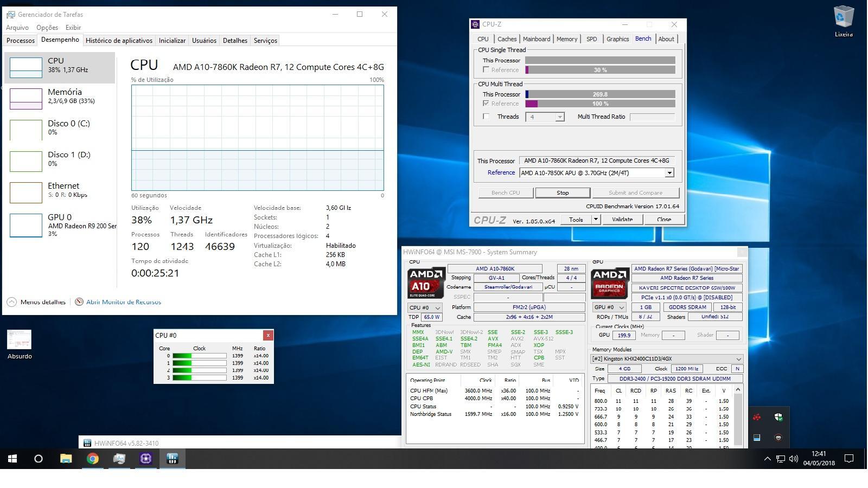Click the Tools button in CPU-Z

coord(576,220)
